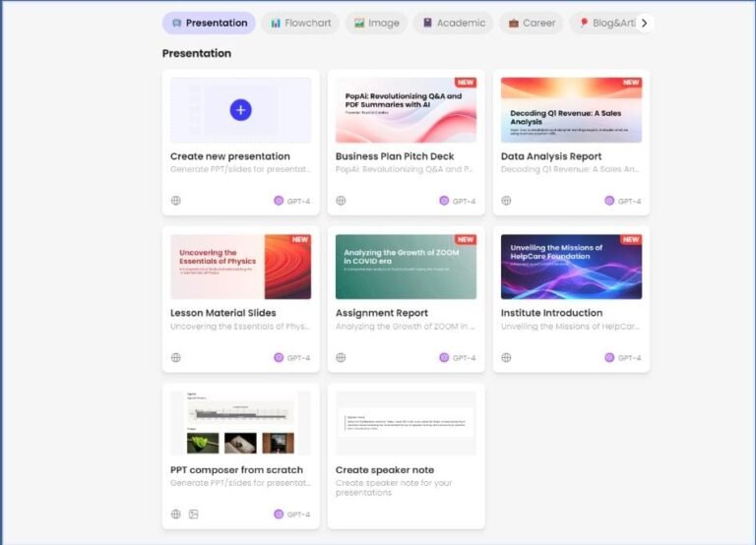Switch to the Flowchart tab
Viewport: 756px width, 545px height.
[x=300, y=23]
